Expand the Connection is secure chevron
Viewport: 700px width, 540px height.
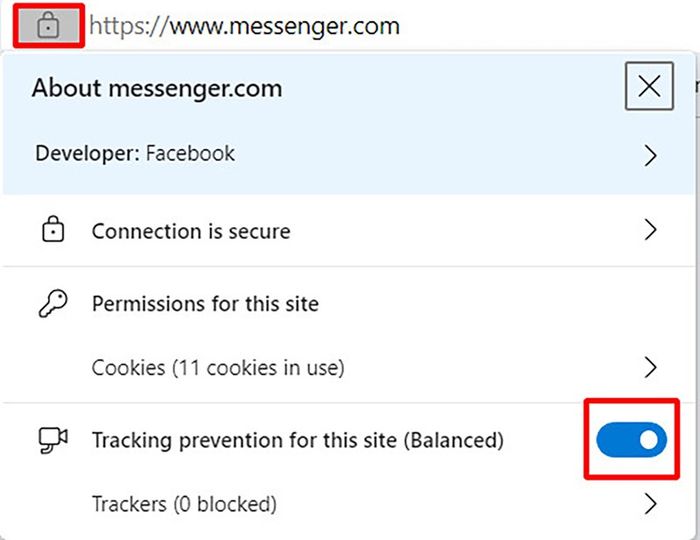tap(651, 231)
